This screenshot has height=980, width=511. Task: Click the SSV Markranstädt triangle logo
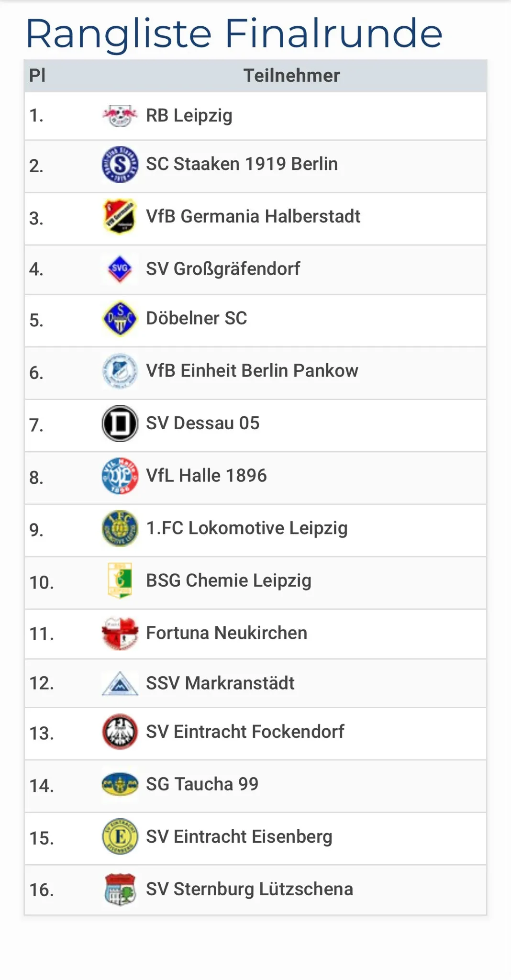(x=120, y=683)
